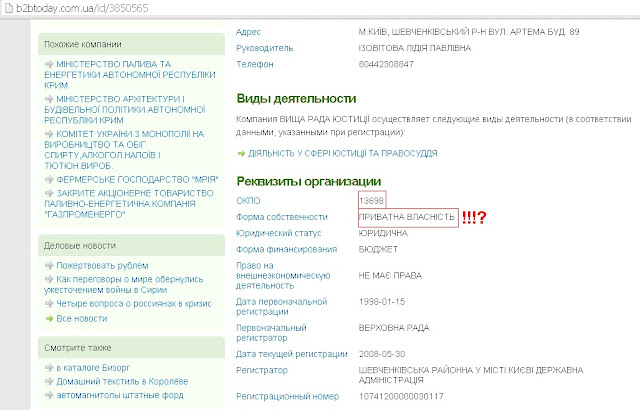Open МІНІСТЕРСТВО АРХІТЕКТУРИ І БУДІВЕЛЬНОЇ ПОЛІТИКИ link

(x=125, y=109)
